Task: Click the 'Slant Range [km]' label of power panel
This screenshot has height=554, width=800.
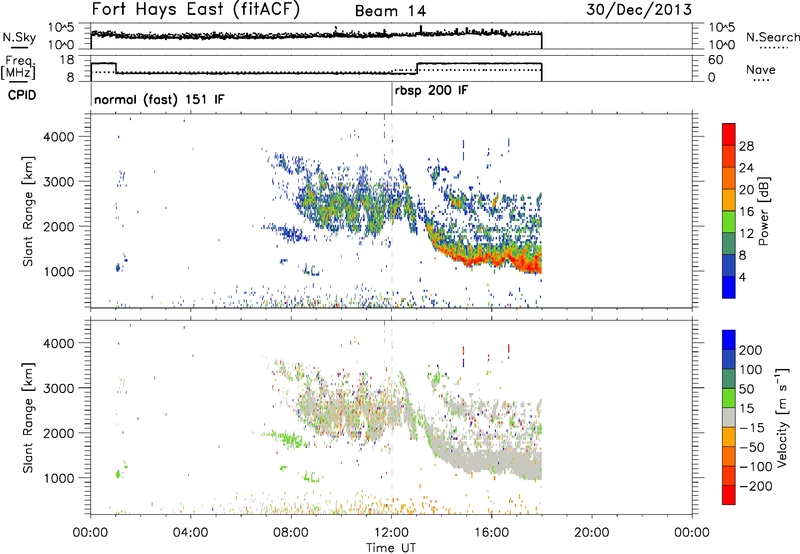Action: tap(28, 211)
